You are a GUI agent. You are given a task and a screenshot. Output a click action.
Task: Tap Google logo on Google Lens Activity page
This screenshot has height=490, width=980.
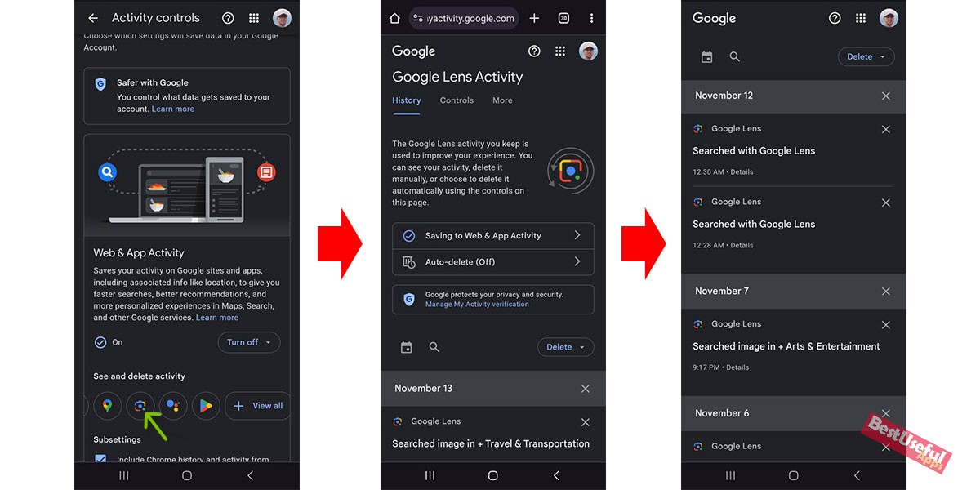pos(414,51)
